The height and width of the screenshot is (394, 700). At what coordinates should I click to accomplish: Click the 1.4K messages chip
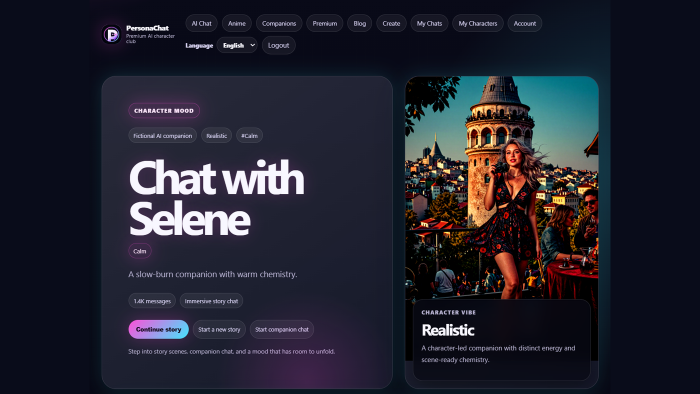coord(152,301)
